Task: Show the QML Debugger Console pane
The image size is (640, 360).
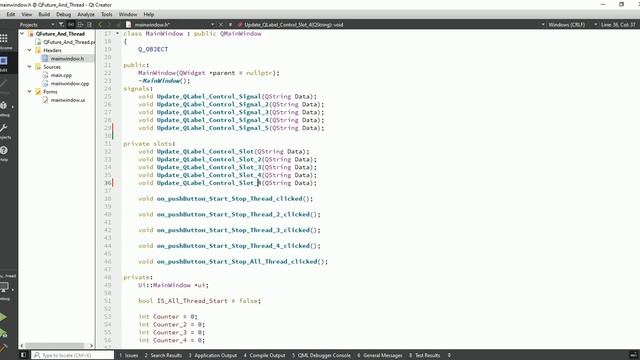Action: tap(321, 355)
